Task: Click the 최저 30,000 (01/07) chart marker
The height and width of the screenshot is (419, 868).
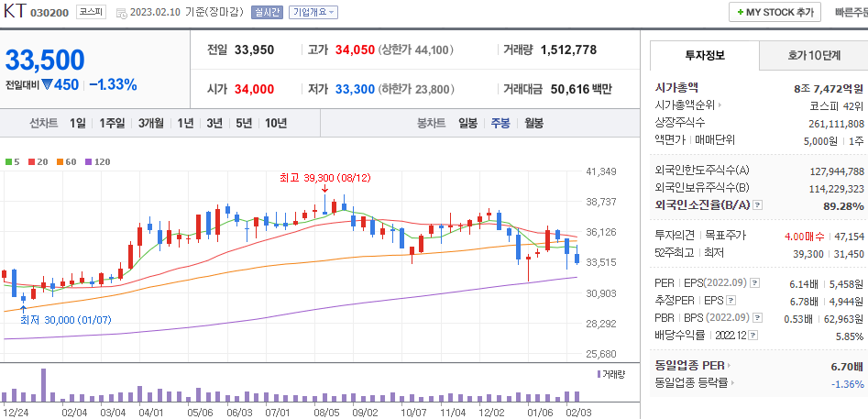Action: [66, 320]
